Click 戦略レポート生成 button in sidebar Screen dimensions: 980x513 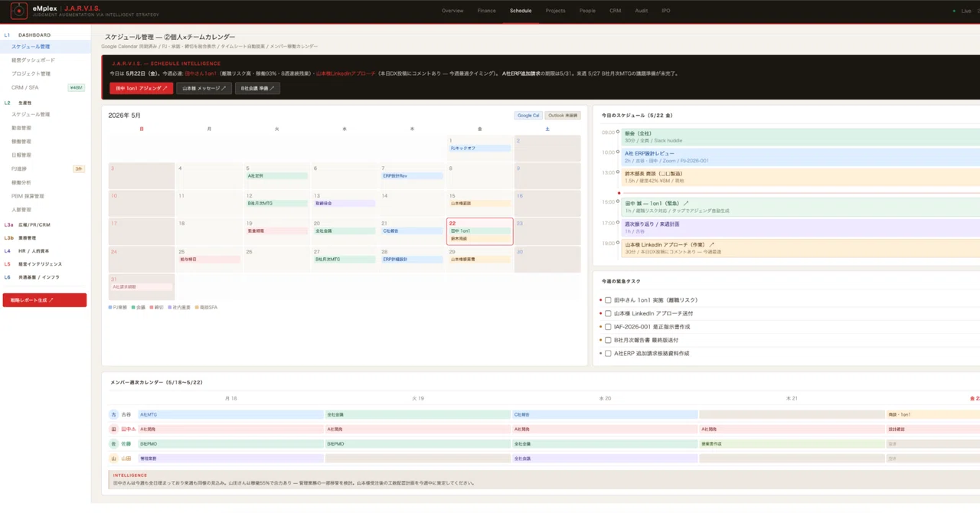(x=44, y=300)
